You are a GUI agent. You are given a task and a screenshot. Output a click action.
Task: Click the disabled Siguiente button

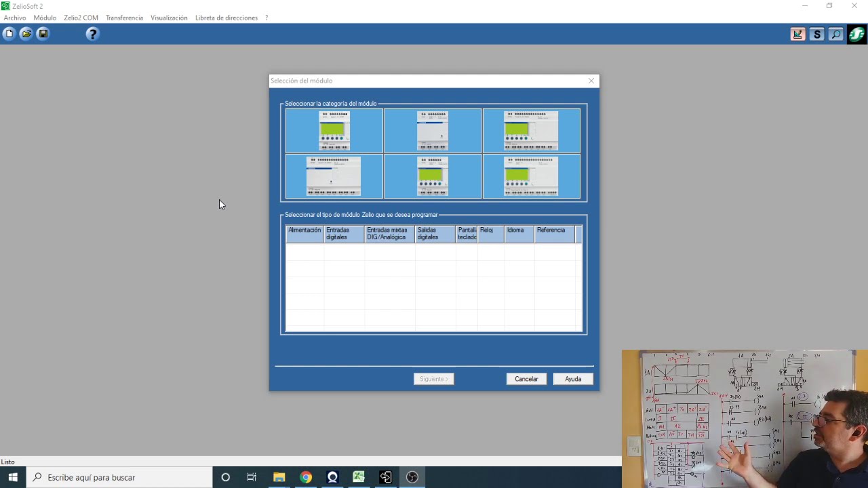pyautogui.click(x=434, y=379)
